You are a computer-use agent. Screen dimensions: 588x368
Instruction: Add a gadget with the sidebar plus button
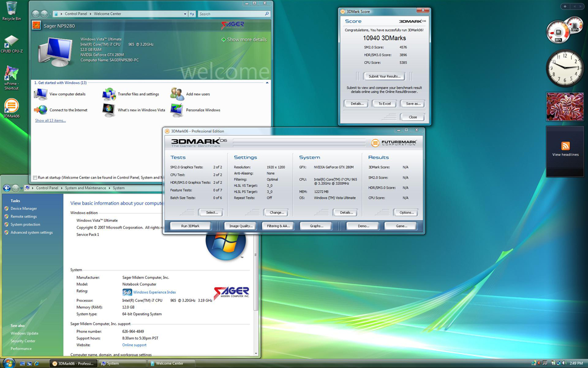coord(565,6)
